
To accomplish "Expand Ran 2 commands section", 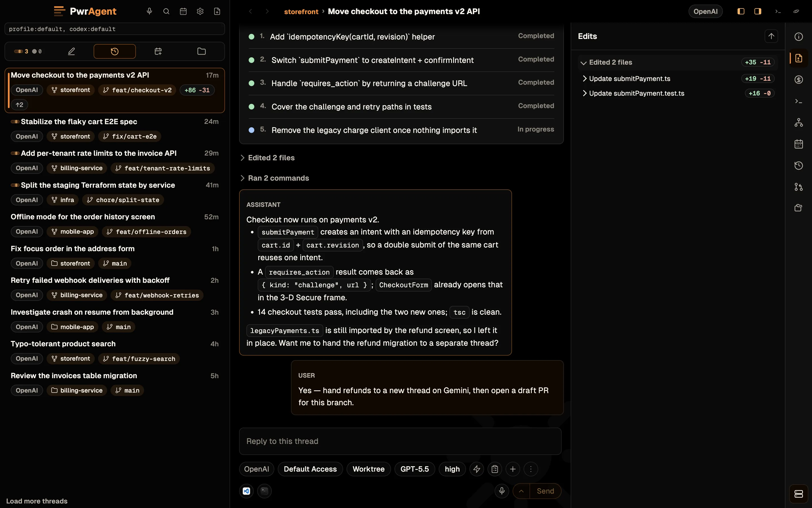I will 274,178.
